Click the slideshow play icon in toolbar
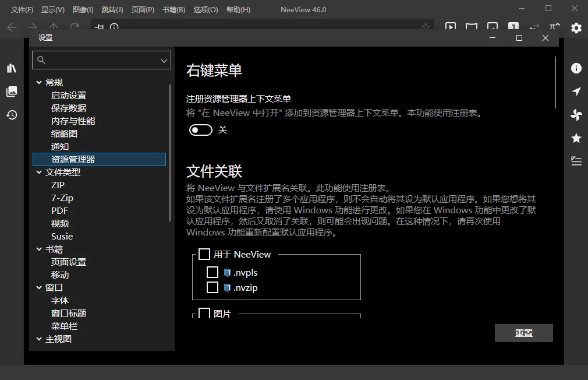Viewport: 588px width, 380px height. (451, 27)
